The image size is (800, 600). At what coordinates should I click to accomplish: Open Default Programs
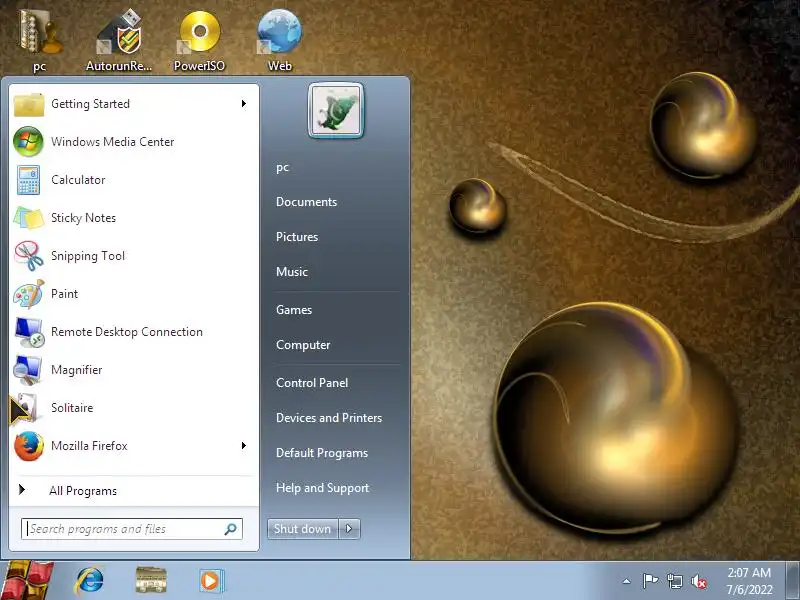322,453
